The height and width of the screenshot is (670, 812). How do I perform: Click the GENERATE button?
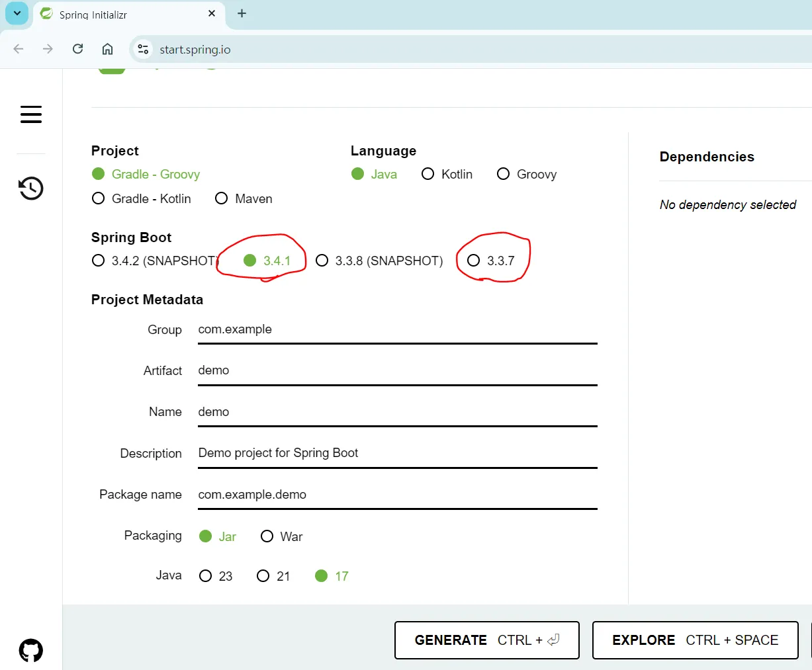(487, 640)
